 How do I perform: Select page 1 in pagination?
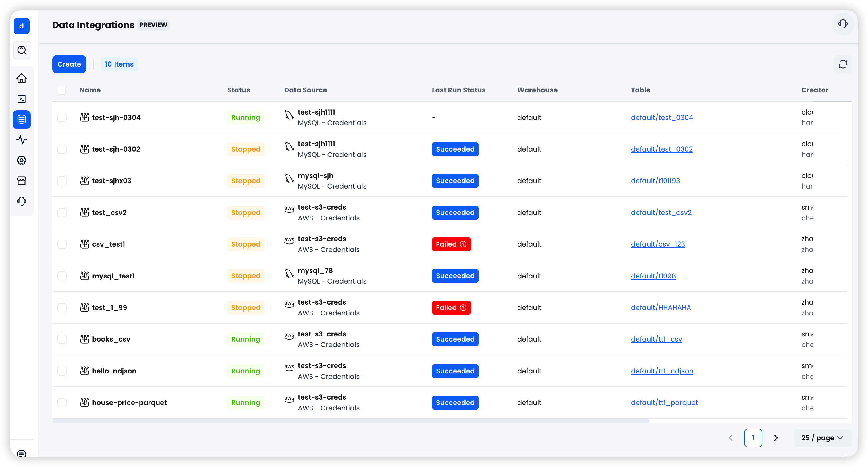753,438
